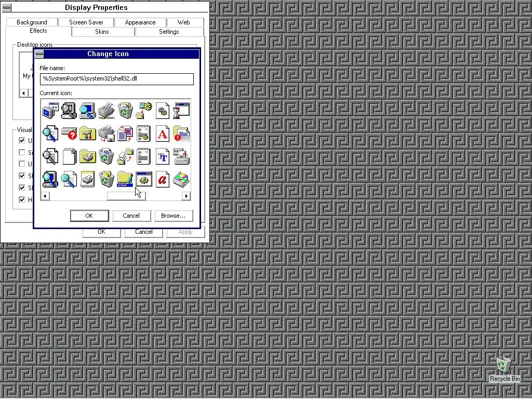The width and height of the screenshot is (532, 399).
Task: Switch to the Web tab
Action: coord(183,22)
